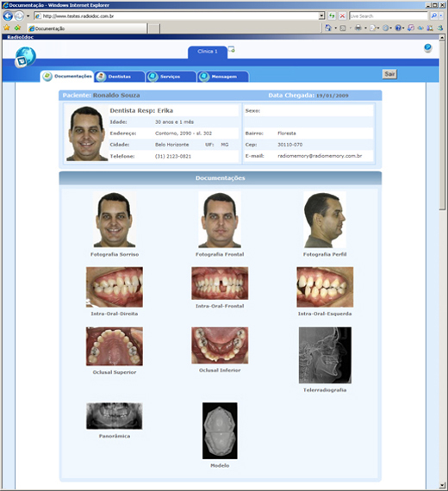Click the browser Forward button

19,16
